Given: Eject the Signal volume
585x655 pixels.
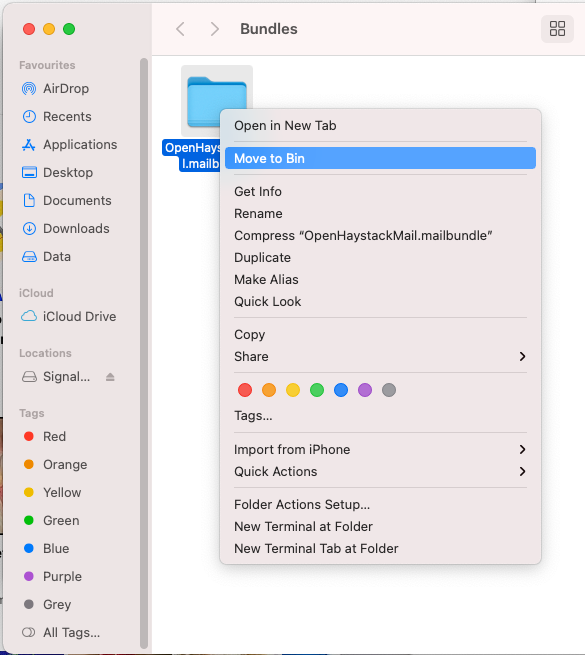Looking at the screenshot, I should pos(110,377).
